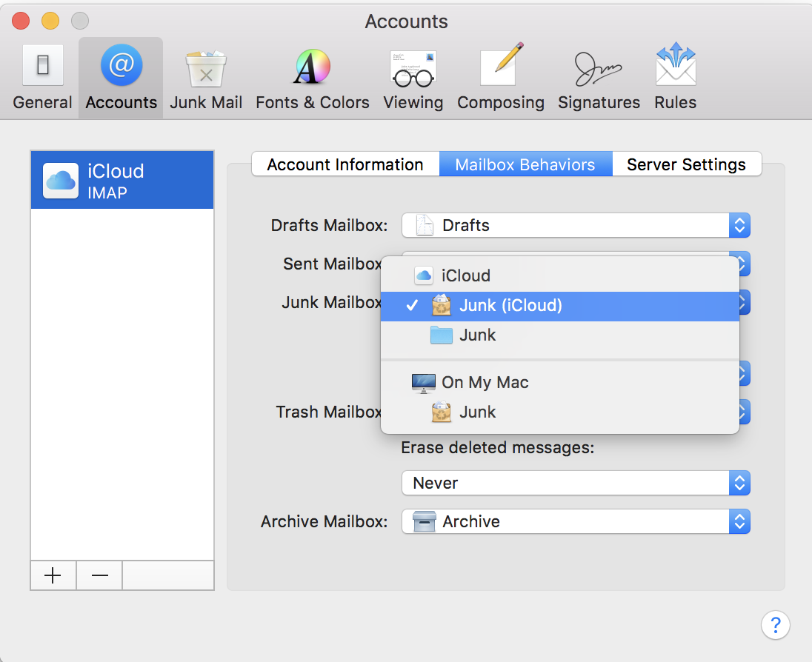Viewport: 812px width, 662px height.
Task: Open help with the question mark button
Action: click(x=775, y=625)
